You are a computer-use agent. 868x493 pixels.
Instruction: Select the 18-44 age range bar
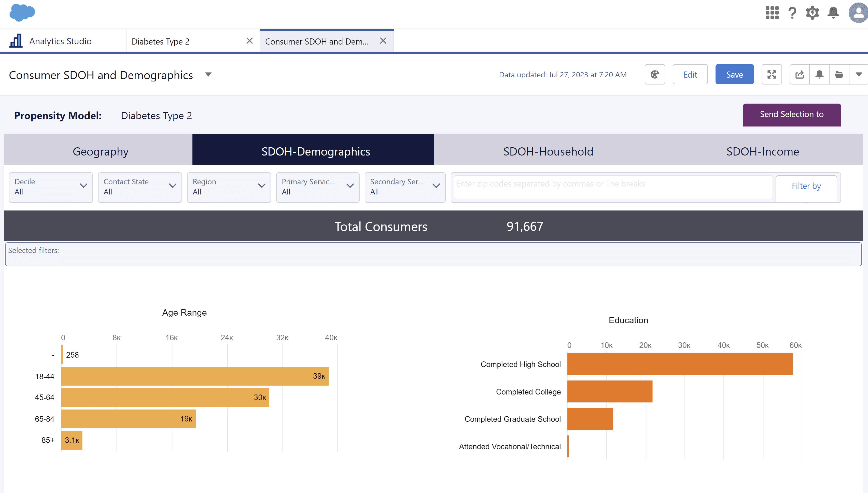click(x=195, y=376)
